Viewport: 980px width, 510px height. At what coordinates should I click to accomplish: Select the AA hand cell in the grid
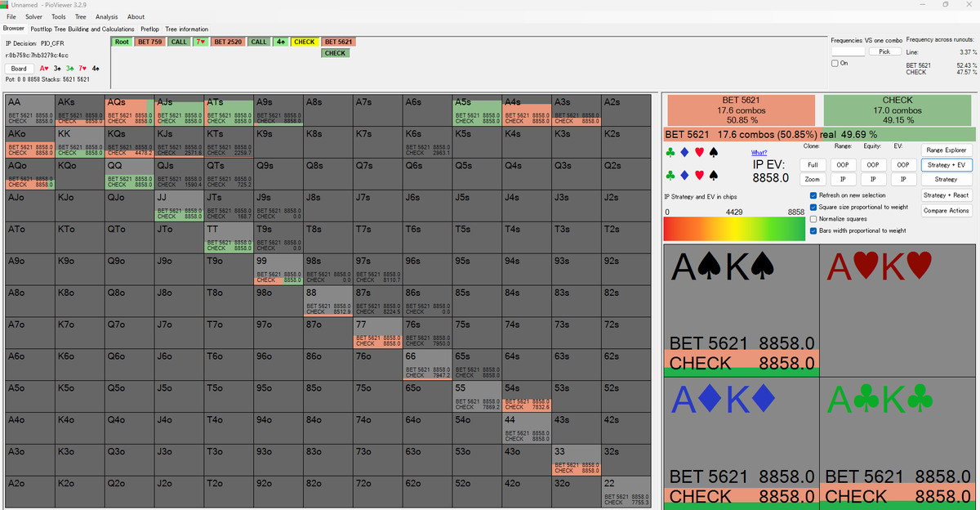29,109
